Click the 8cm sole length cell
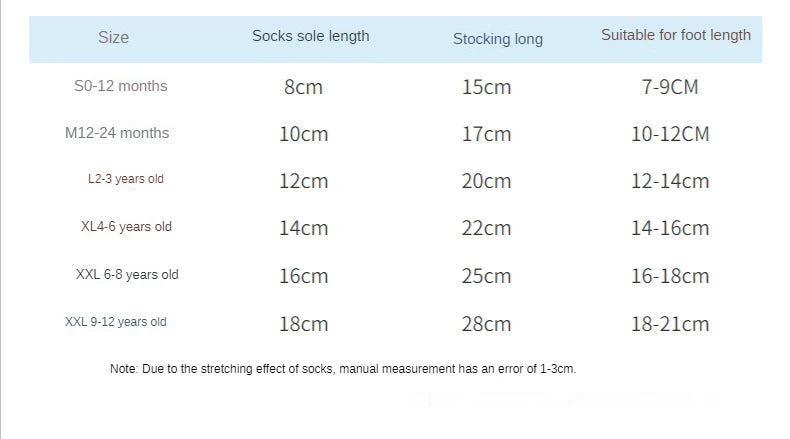The image size is (790, 439). [303, 87]
